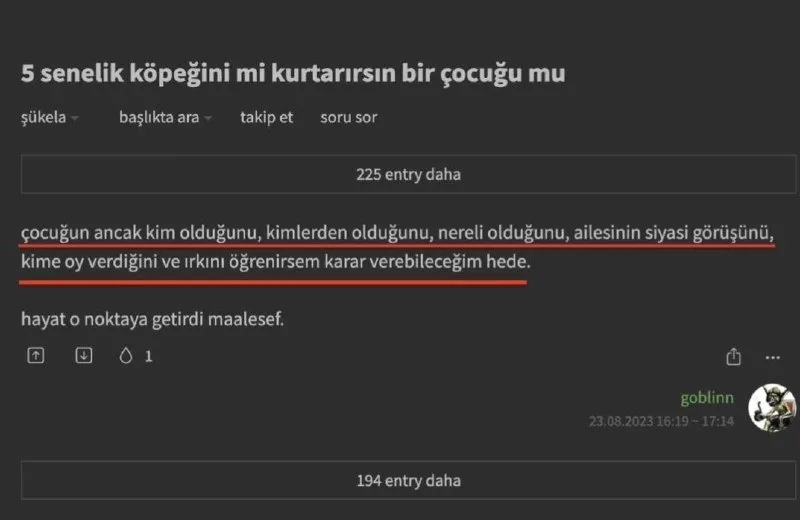
Task: Upvote the goblinn entry
Action: pos(35,355)
